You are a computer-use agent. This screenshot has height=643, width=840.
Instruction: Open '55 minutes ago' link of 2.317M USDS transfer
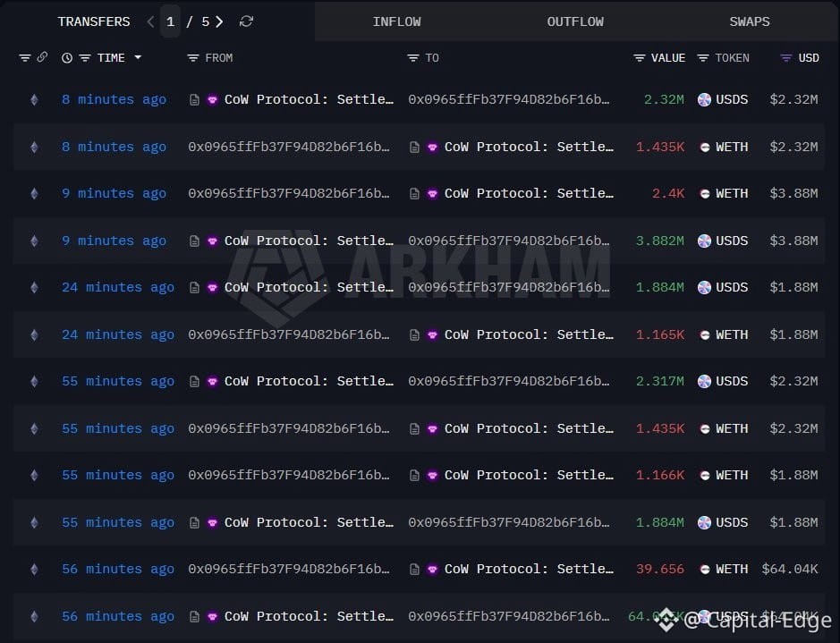(x=118, y=381)
